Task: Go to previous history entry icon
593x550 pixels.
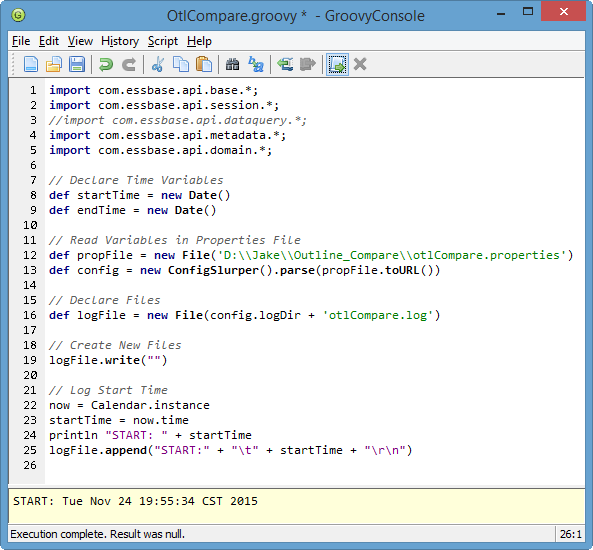Action: (x=285, y=64)
